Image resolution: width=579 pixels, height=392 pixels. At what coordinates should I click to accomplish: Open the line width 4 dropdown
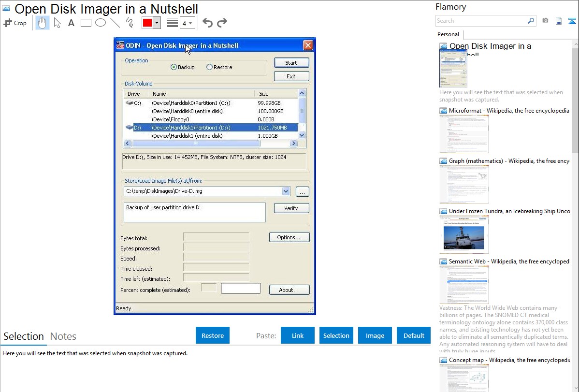187,23
